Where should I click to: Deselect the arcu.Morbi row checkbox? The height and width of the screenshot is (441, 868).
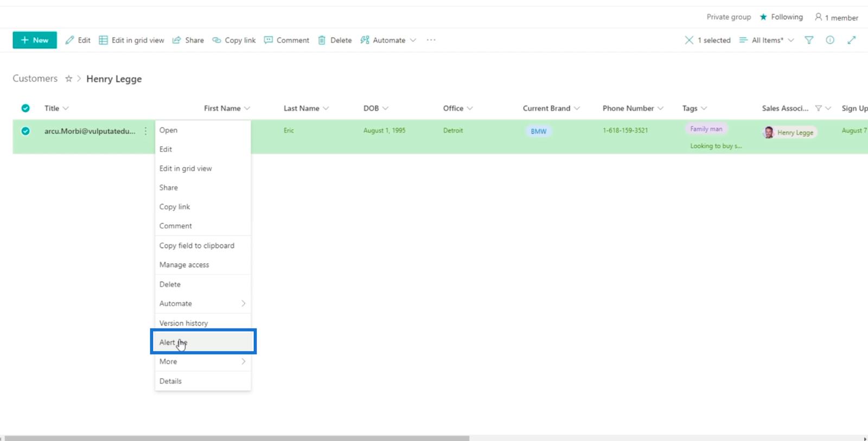coord(25,131)
